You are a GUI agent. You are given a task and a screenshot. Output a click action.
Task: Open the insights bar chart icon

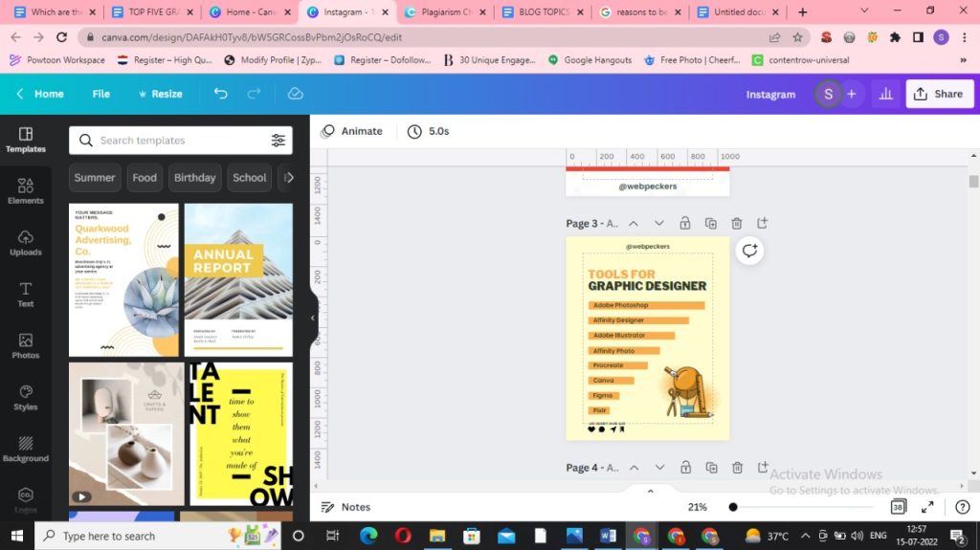[885, 94]
